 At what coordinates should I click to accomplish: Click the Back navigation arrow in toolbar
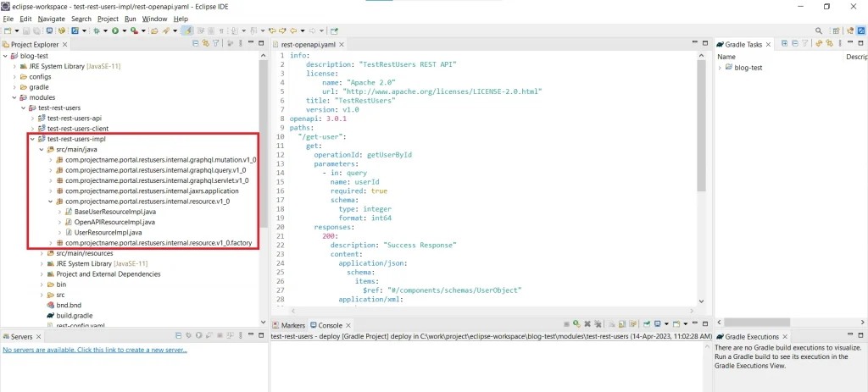click(x=293, y=31)
